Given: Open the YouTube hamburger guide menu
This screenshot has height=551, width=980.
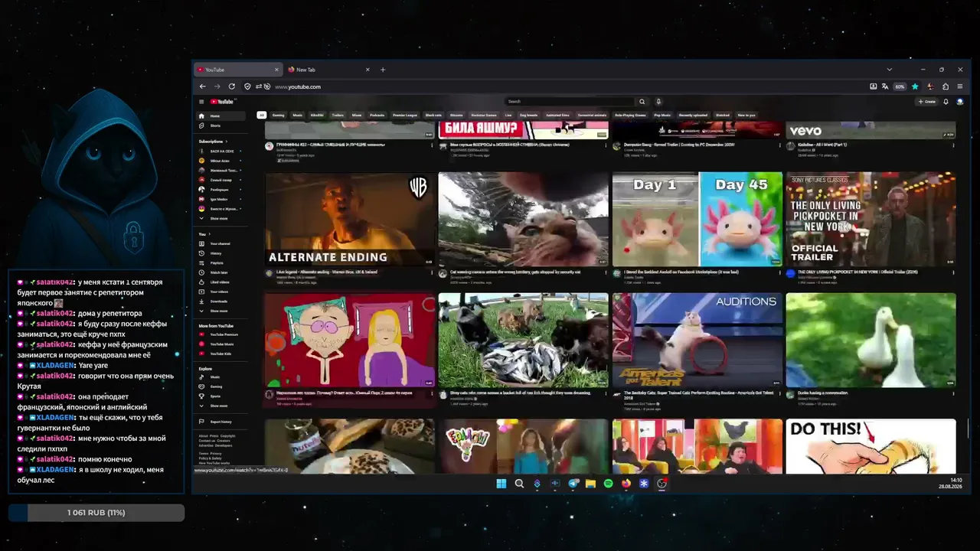Looking at the screenshot, I should (201, 102).
